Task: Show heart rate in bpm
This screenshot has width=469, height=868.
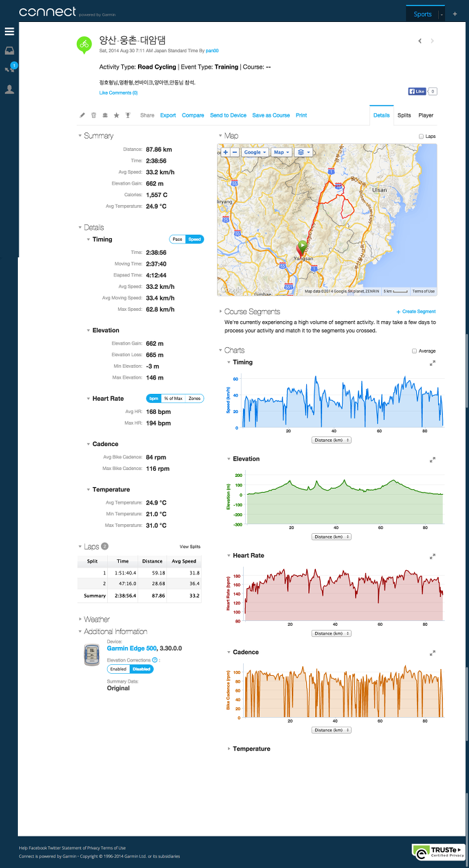Action: click(154, 399)
